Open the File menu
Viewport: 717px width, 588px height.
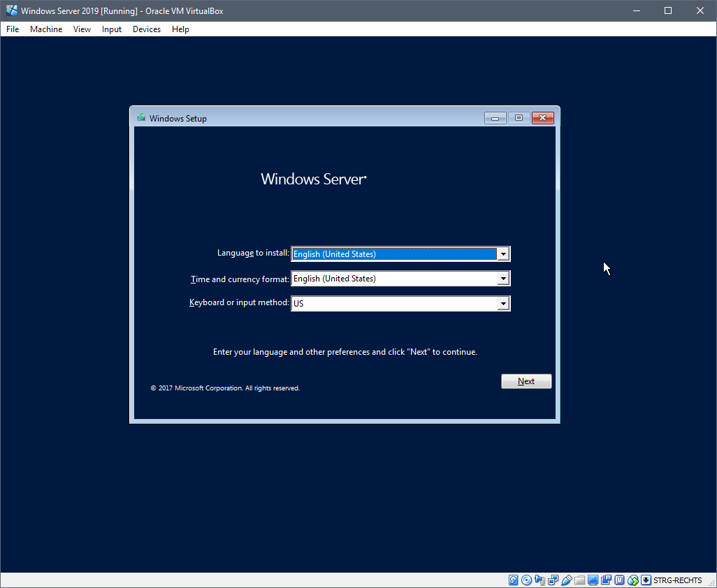coord(13,29)
